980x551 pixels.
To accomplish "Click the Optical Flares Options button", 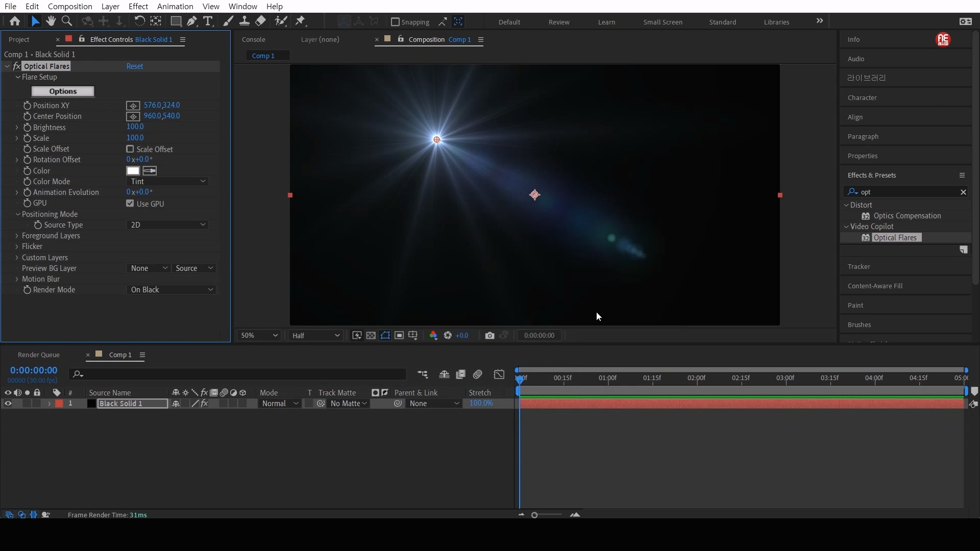I will click(x=63, y=91).
